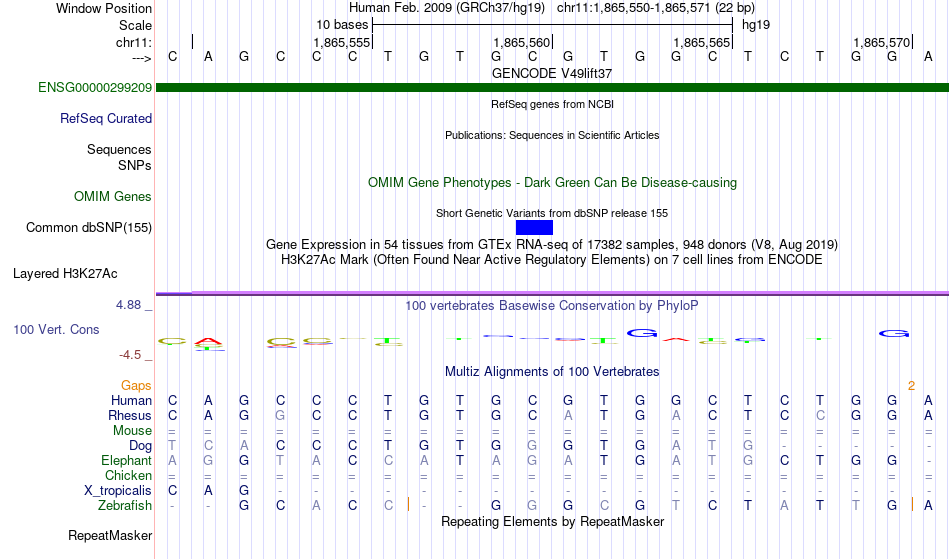Select 'Short Genetic Variants from dbSNP' title
Screen dimensions: 950x559
tap(552, 213)
